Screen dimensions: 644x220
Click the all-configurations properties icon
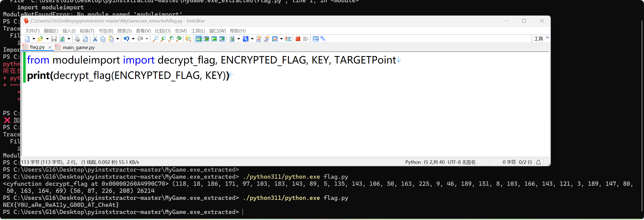pyautogui.click(x=267, y=39)
